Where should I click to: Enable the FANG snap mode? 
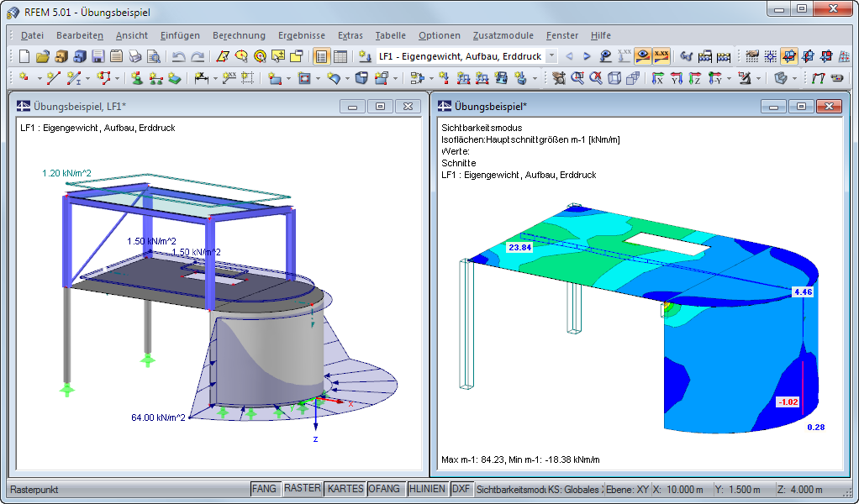click(x=264, y=488)
